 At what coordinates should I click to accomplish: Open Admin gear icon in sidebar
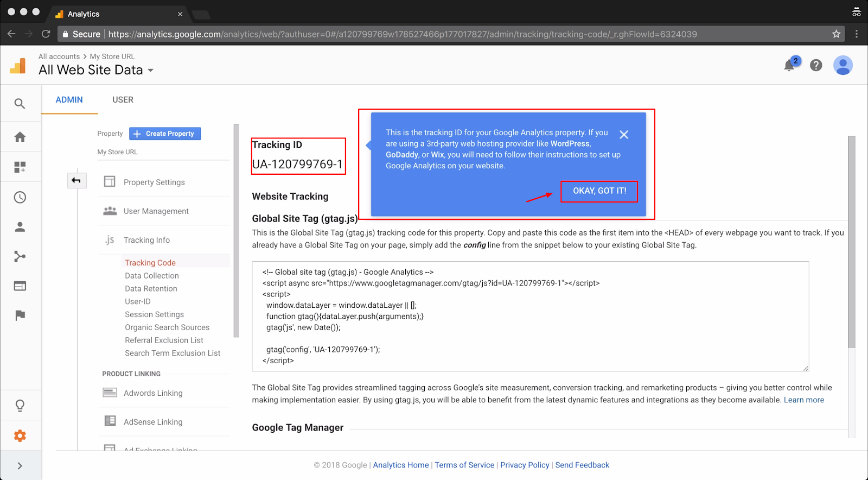click(x=20, y=435)
